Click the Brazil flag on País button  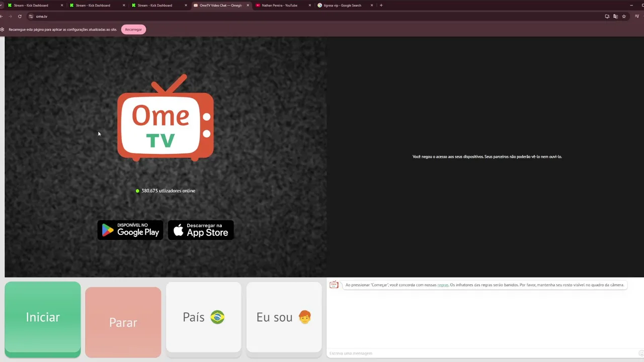(x=217, y=317)
